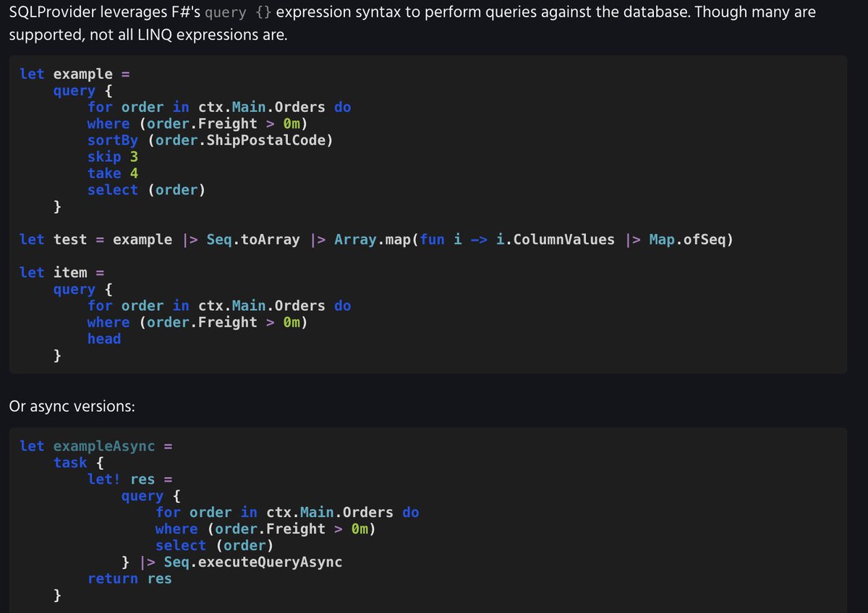Click the 'take 4' line
The image size is (868, 613).
pyautogui.click(x=113, y=173)
